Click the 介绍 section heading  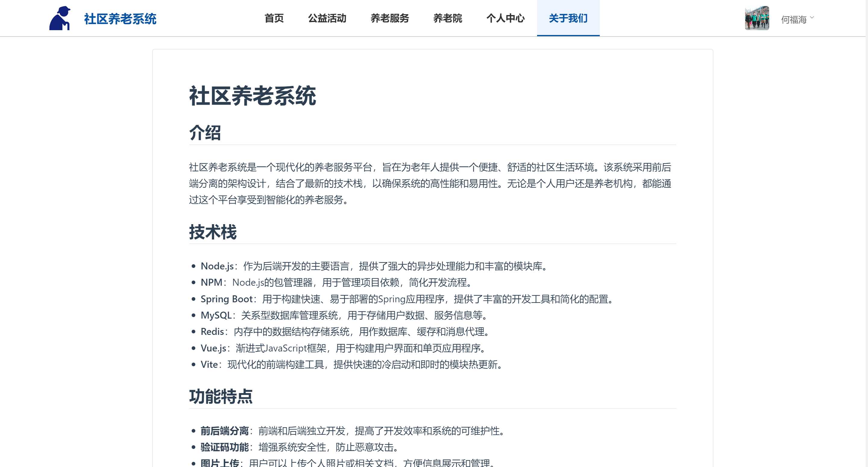tap(205, 132)
